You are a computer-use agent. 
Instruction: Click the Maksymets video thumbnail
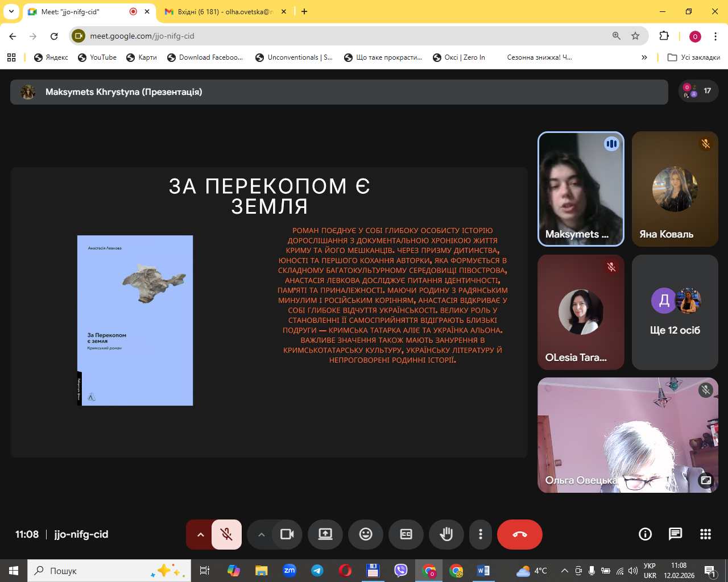click(x=581, y=189)
